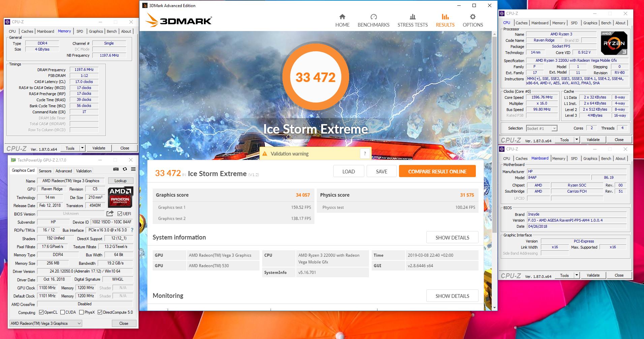Open GPU-Z hamburger menu icon
This screenshot has height=339, width=644.
(133, 169)
